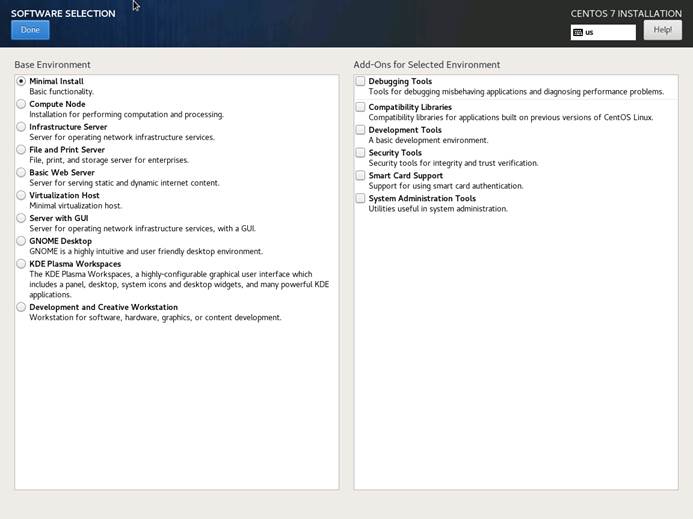Click the 'Minimal virtualization host.' description
Screen dimensions: 693x519
tap(76, 206)
